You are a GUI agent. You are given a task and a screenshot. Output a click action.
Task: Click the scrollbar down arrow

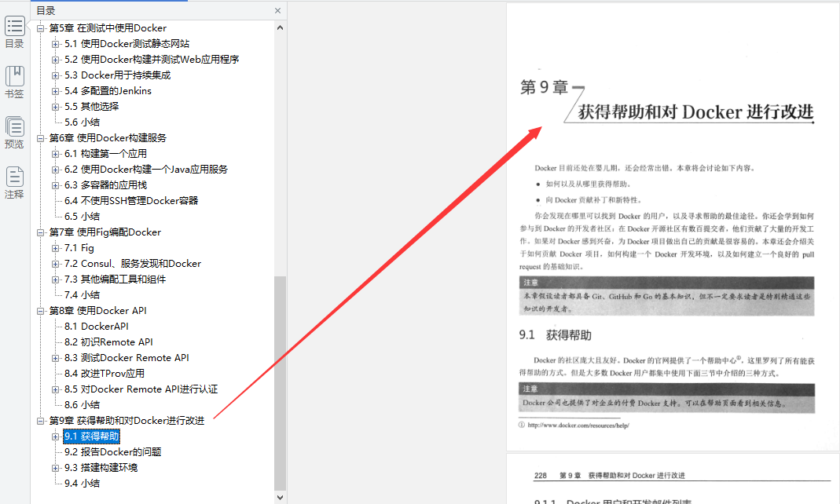(x=280, y=495)
